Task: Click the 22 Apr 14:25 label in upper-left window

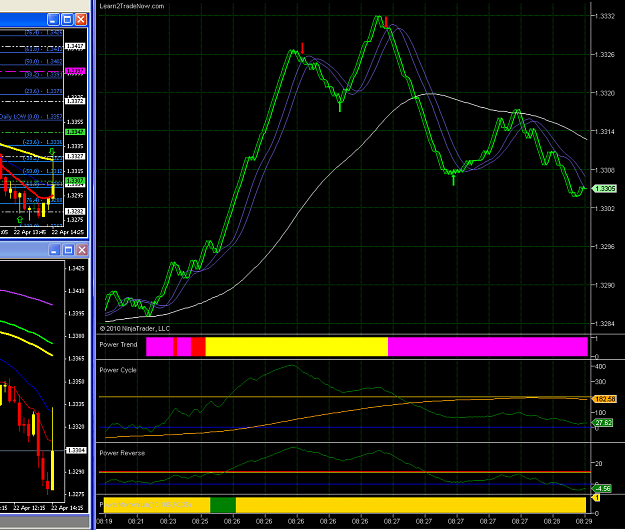Action: coord(68,232)
